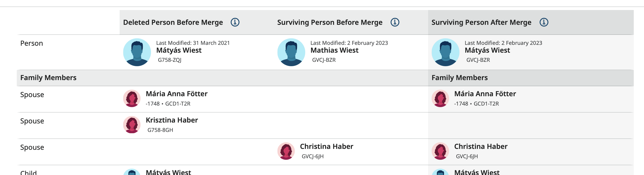Click info icon beside Surviving Person Before Merge
This screenshot has height=175, width=644.
[x=395, y=22]
